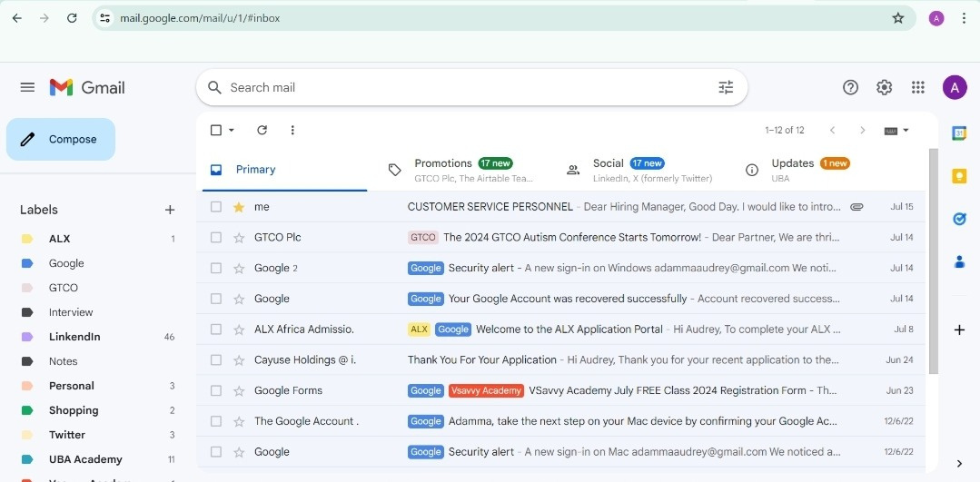This screenshot has height=482, width=980.
Task: Open Google Tasks side panel icon
Action: [959, 219]
